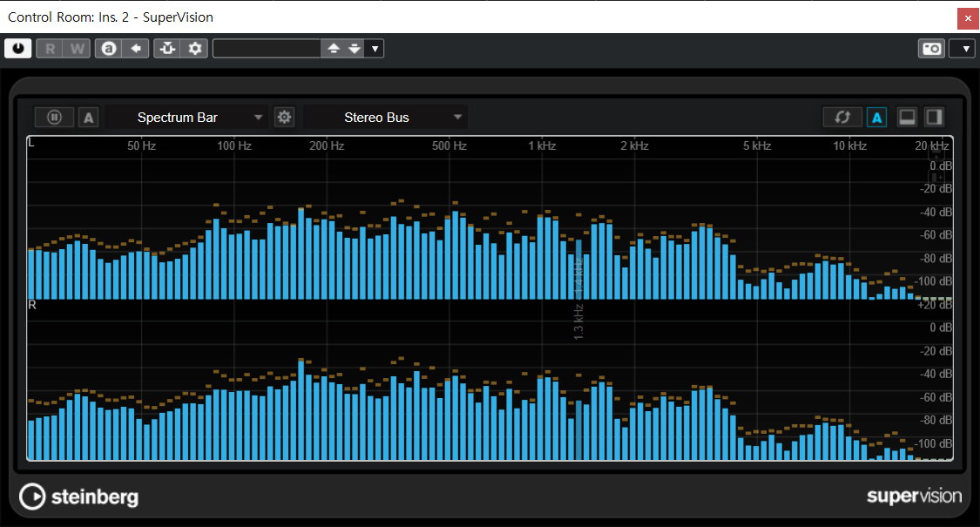
Task: Click the reset values circular arrows icon
Action: pos(842,117)
